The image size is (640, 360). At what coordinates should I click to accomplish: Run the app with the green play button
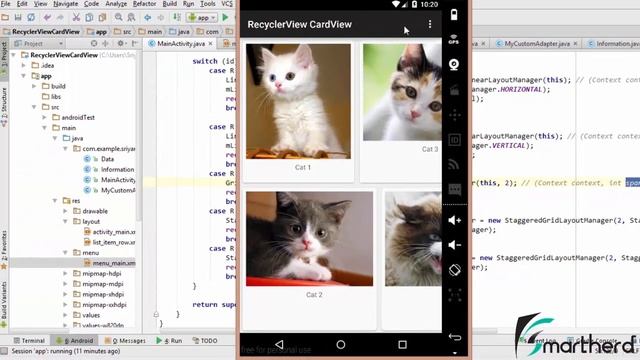pyautogui.click(x=225, y=18)
